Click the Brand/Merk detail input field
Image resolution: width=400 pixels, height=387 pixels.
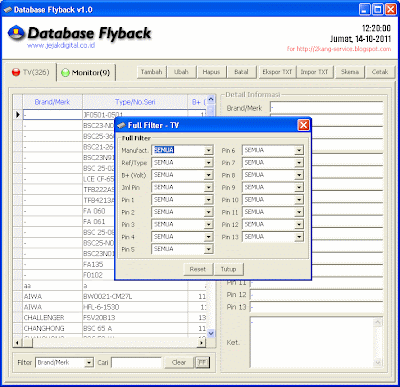(x=327, y=108)
